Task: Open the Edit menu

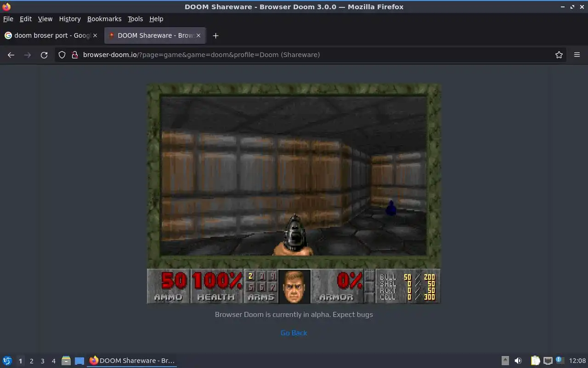Action: [26, 19]
